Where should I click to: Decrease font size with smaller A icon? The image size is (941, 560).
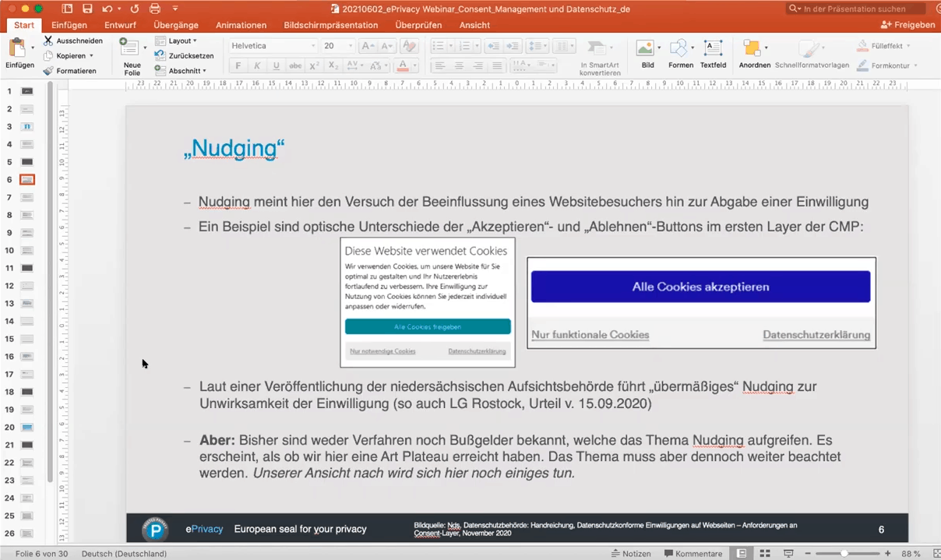click(x=388, y=46)
